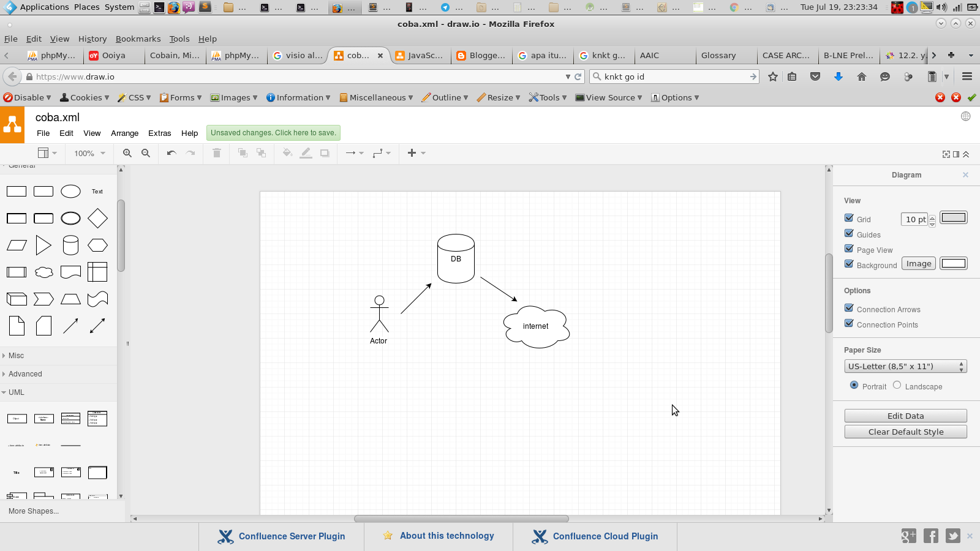The image size is (980, 551).
Task: Click the unsaved changes save notification
Action: 273,133
